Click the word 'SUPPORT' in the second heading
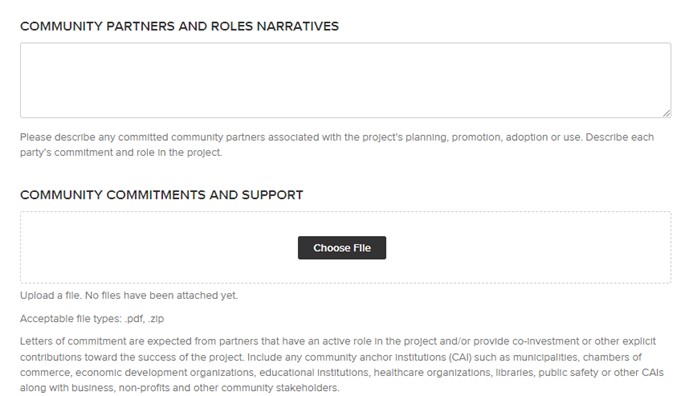685x396 pixels. point(272,195)
